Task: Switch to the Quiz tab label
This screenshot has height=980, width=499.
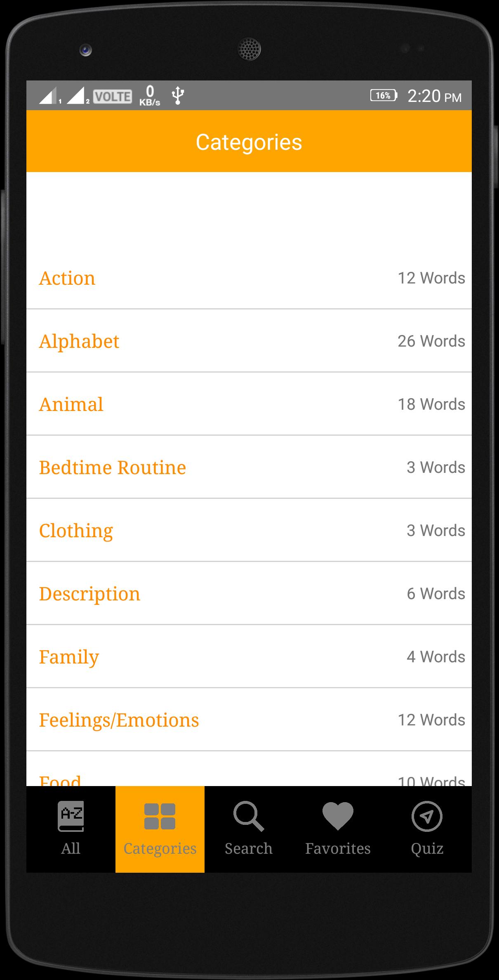Action: pos(427,848)
